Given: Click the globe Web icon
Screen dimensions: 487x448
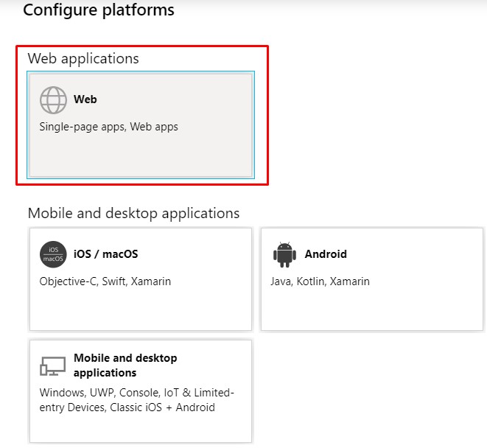Looking at the screenshot, I should click(x=53, y=100).
